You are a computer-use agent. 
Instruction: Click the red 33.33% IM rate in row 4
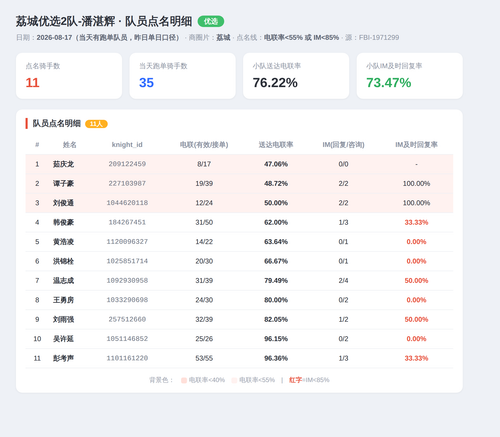point(416,222)
